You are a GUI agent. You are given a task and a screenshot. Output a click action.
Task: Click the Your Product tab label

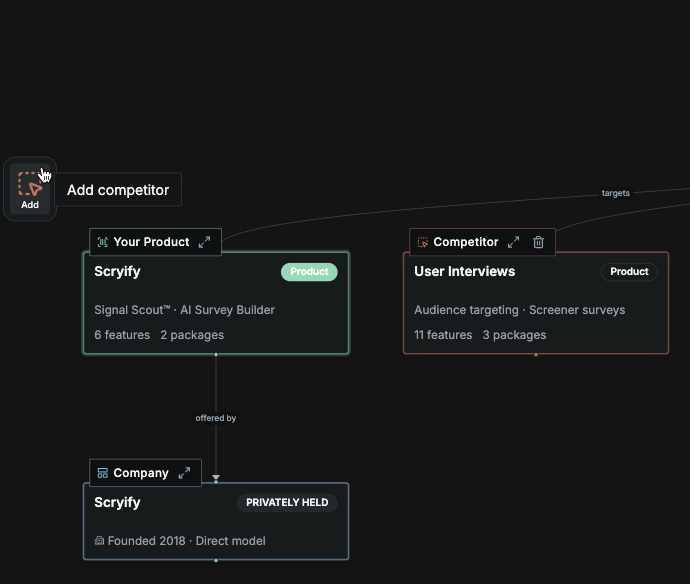coord(151,242)
